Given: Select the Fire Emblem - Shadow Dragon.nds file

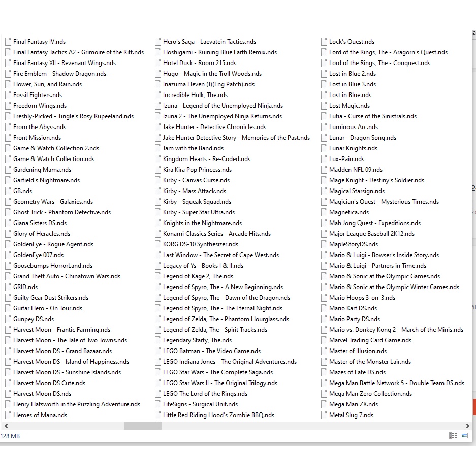Looking at the screenshot, I should click(59, 74).
